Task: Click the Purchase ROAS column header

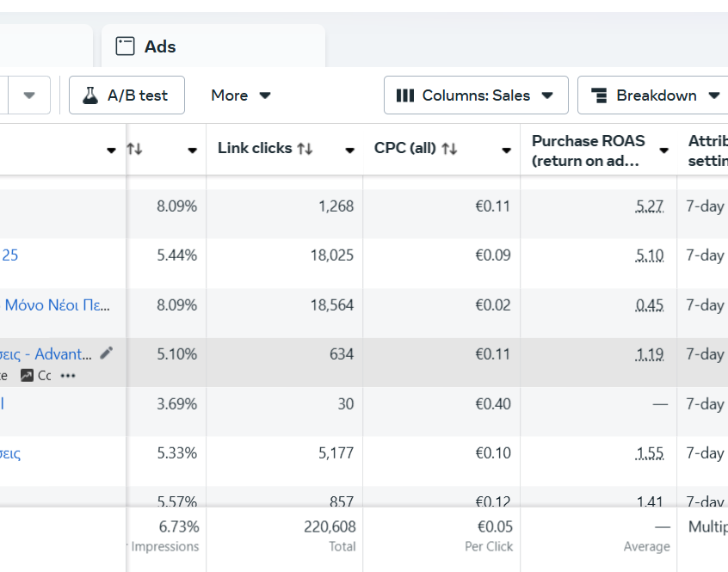Action: click(x=588, y=150)
